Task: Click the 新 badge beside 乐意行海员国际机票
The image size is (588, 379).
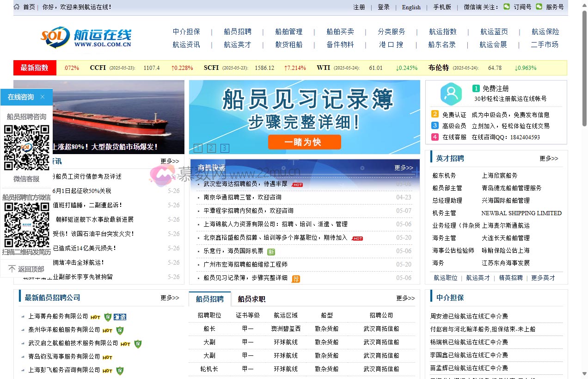Action: tap(270, 252)
